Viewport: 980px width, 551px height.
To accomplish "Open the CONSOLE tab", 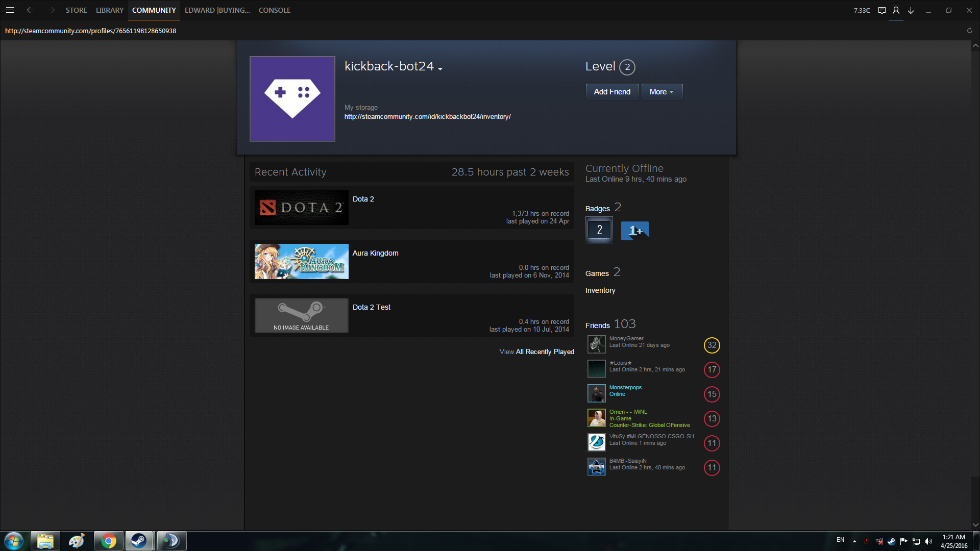I will 275,10.
